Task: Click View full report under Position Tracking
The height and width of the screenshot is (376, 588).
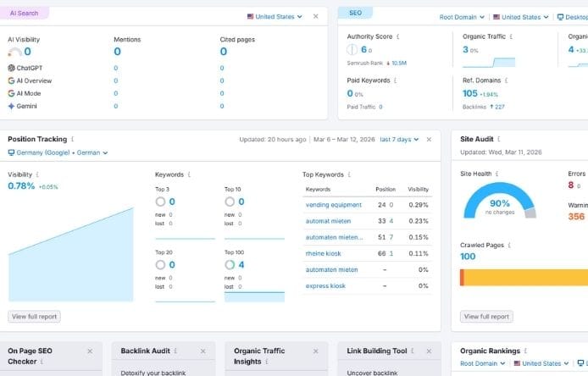Action: pos(35,317)
